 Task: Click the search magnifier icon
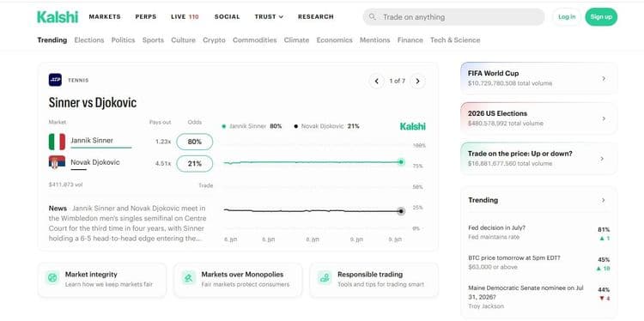click(373, 17)
